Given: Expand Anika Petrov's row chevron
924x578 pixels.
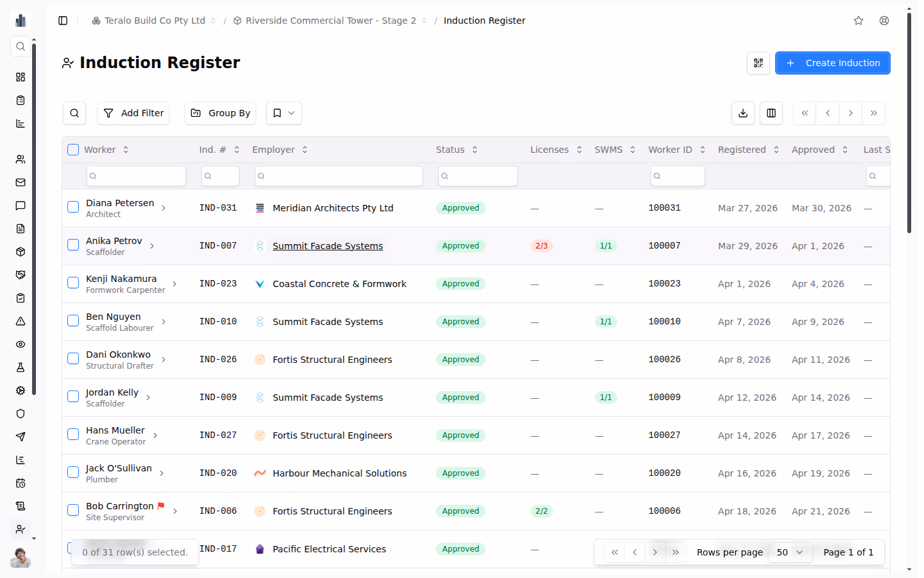Looking at the screenshot, I should [x=152, y=246].
